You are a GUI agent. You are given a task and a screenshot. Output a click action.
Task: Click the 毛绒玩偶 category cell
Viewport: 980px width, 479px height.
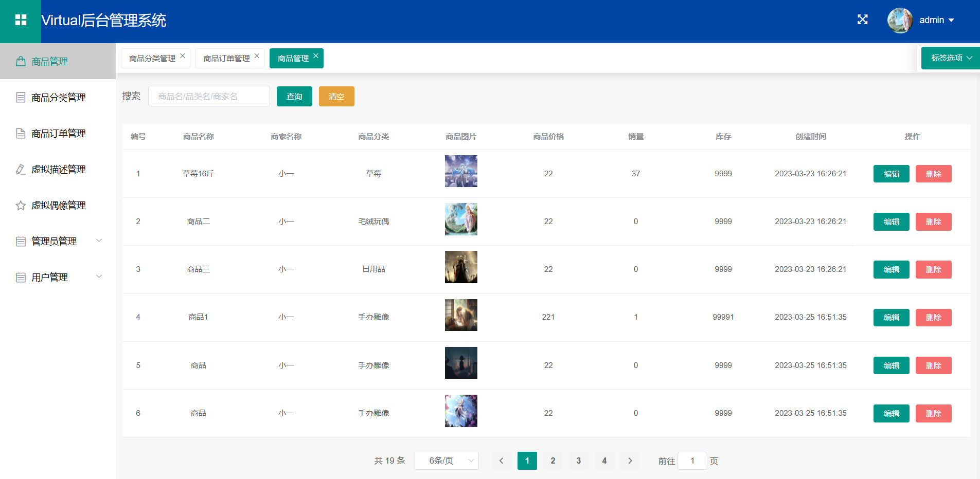373,222
